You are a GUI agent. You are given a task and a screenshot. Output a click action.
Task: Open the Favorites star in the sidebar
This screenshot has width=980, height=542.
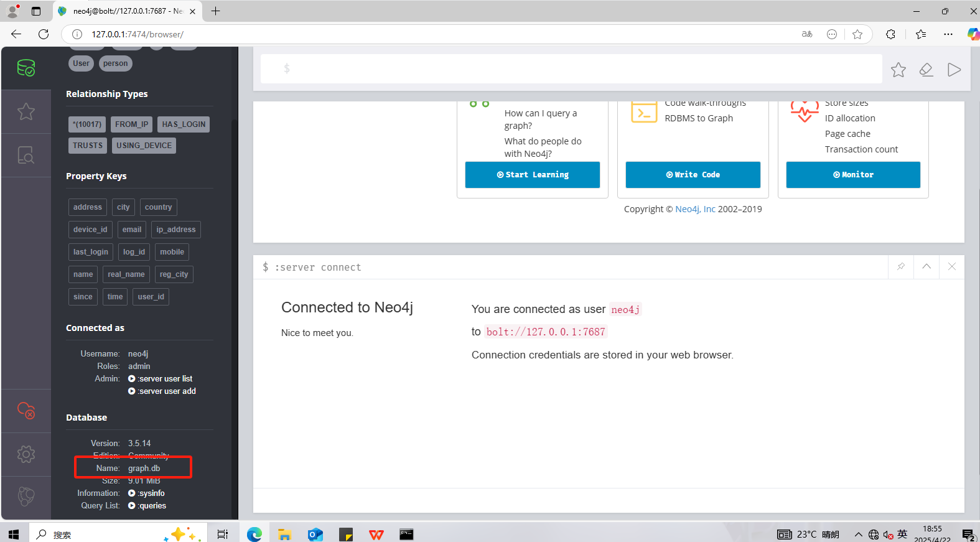point(26,111)
